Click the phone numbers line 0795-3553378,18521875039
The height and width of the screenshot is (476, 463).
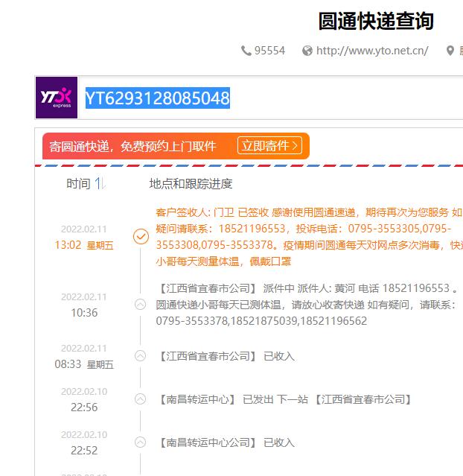click(261, 321)
